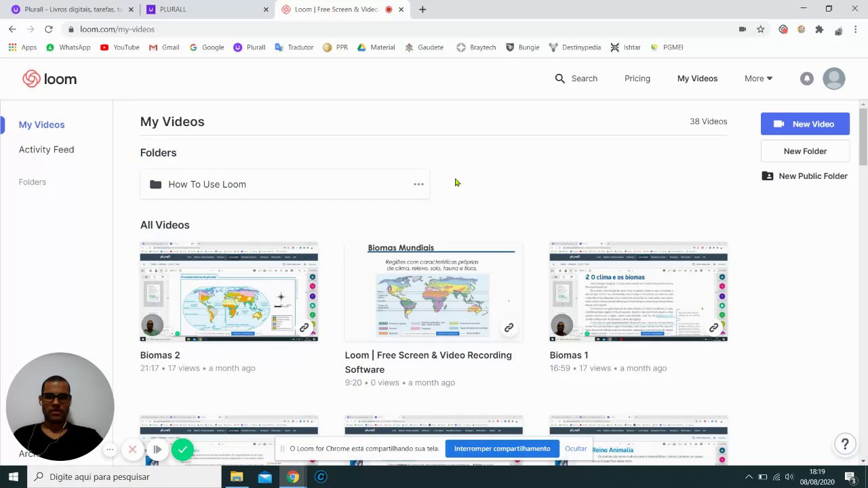Copy link icon on Biomas 2 thumbnail

[x=304, y=328]
